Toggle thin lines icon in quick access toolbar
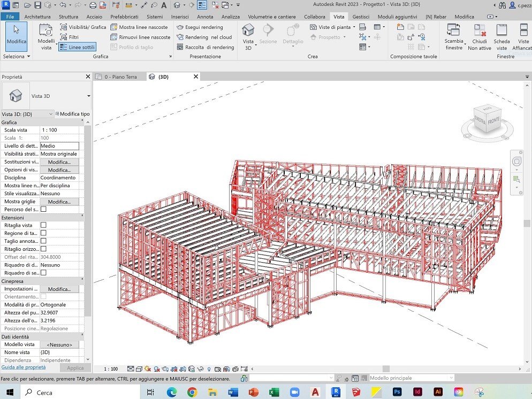 click(x=202, y=5)
